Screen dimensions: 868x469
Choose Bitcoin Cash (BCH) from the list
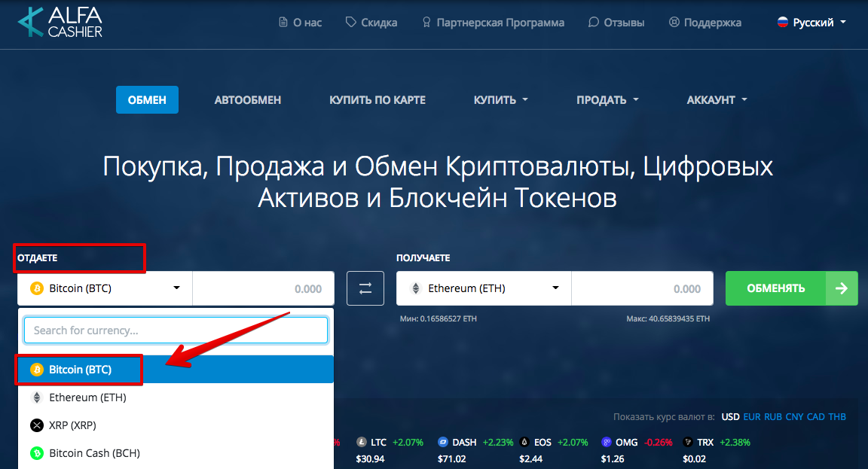(x=176, y=453)
